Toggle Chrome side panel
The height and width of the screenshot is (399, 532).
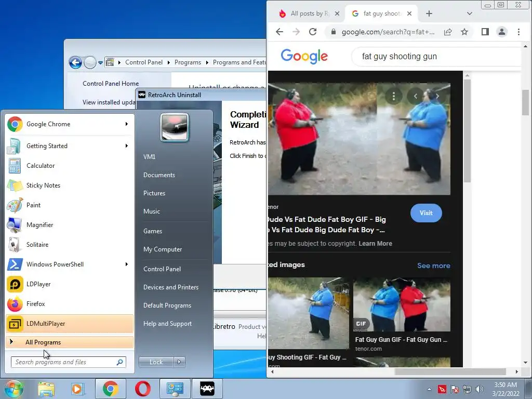tap(485, 32)
